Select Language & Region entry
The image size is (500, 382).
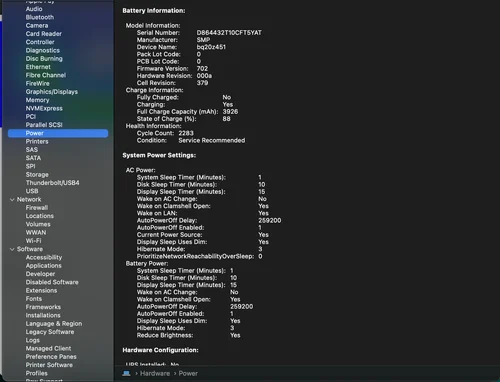[54, 324]
